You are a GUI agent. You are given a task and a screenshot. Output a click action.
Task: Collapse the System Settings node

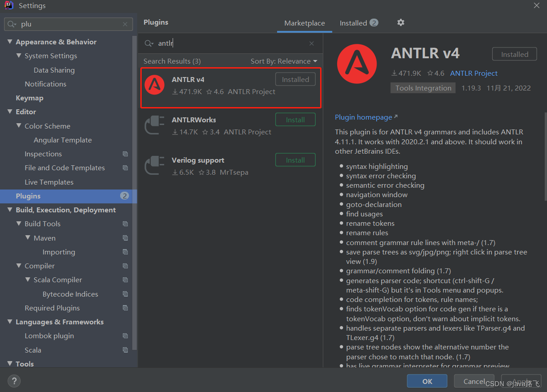(x=19, y=56)
